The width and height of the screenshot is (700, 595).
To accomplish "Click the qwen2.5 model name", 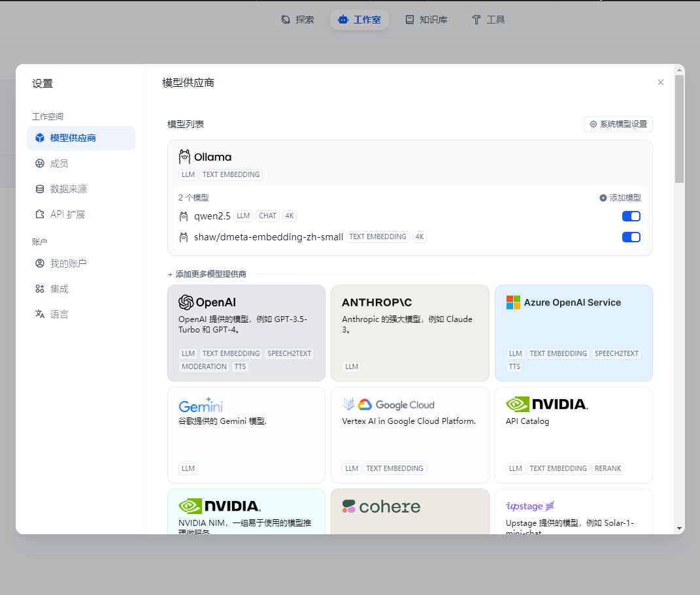I will [212, 216].
